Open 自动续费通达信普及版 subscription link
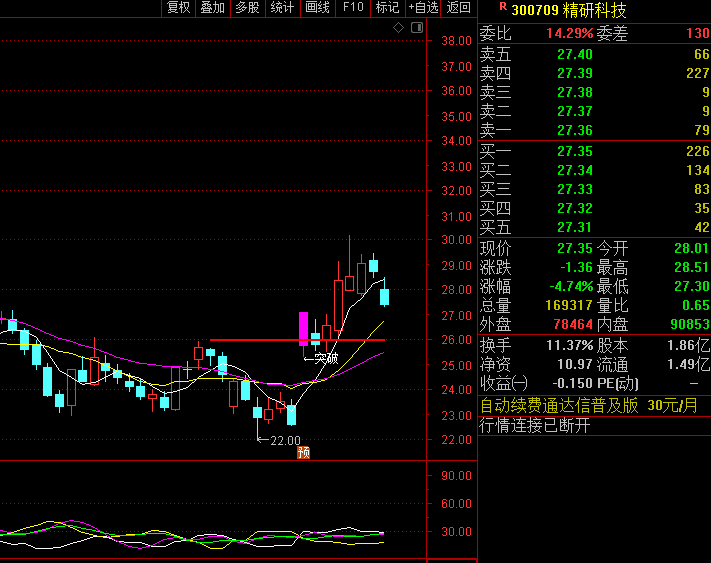Viewport: 711px width, 563px height. (589, 406)
